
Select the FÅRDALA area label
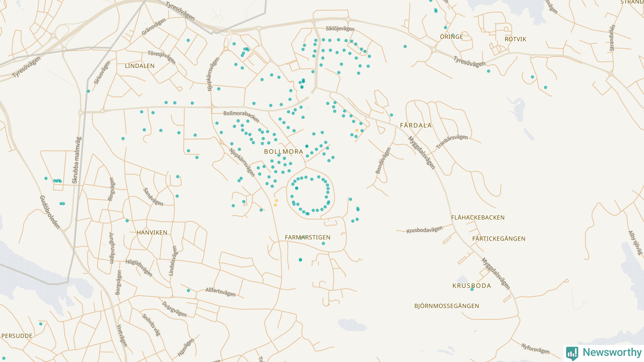click(x=416, y=125)
